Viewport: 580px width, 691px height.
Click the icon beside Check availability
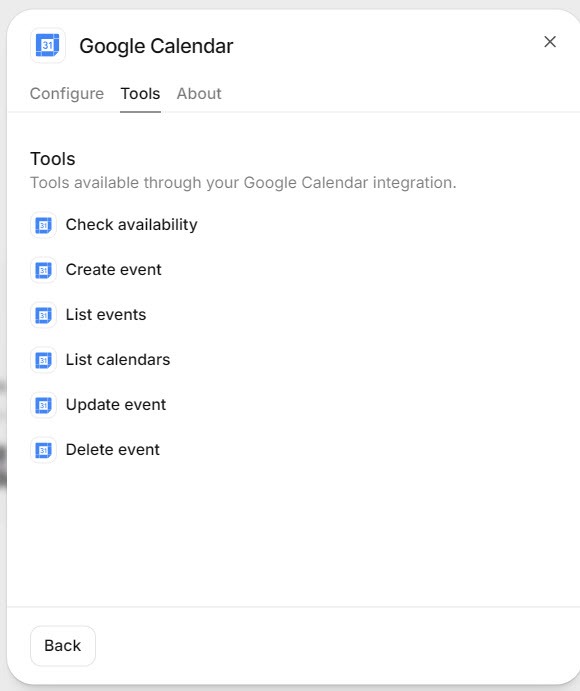coord(43,225)
